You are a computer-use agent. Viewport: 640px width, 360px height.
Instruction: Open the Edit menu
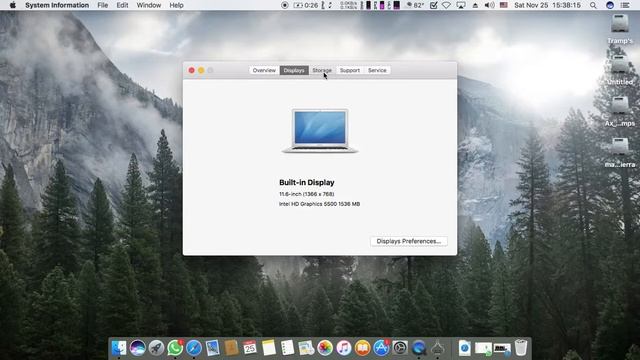122,5
